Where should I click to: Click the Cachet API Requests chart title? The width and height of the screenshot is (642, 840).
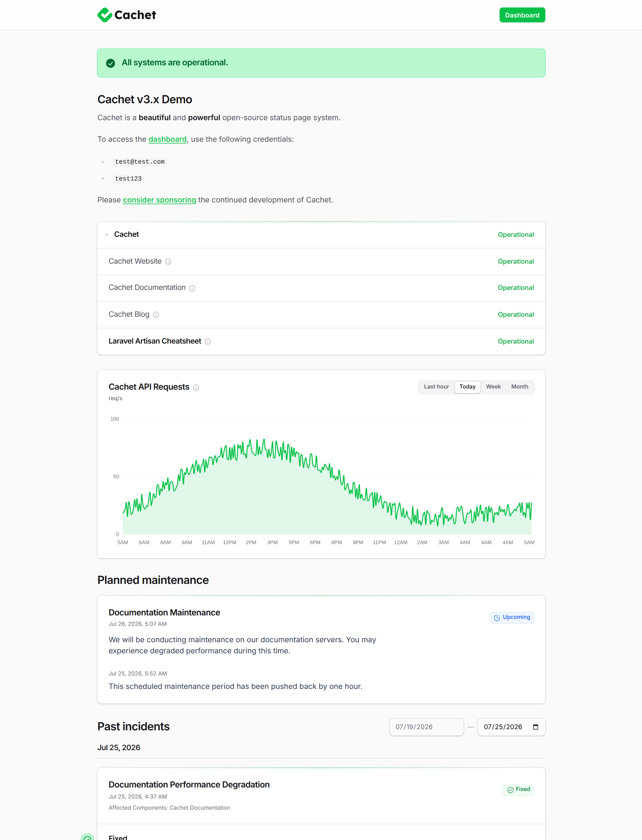(x=149, y=387)
